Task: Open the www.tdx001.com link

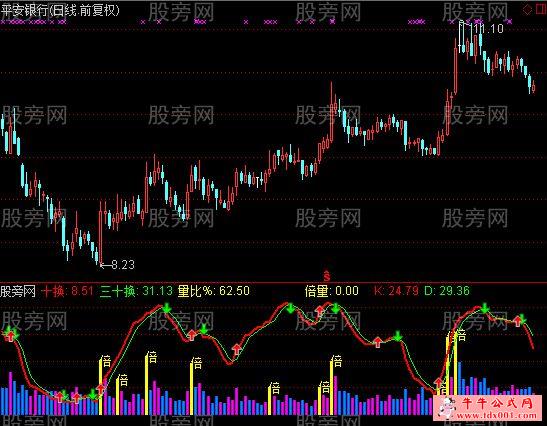Action: 497,415
